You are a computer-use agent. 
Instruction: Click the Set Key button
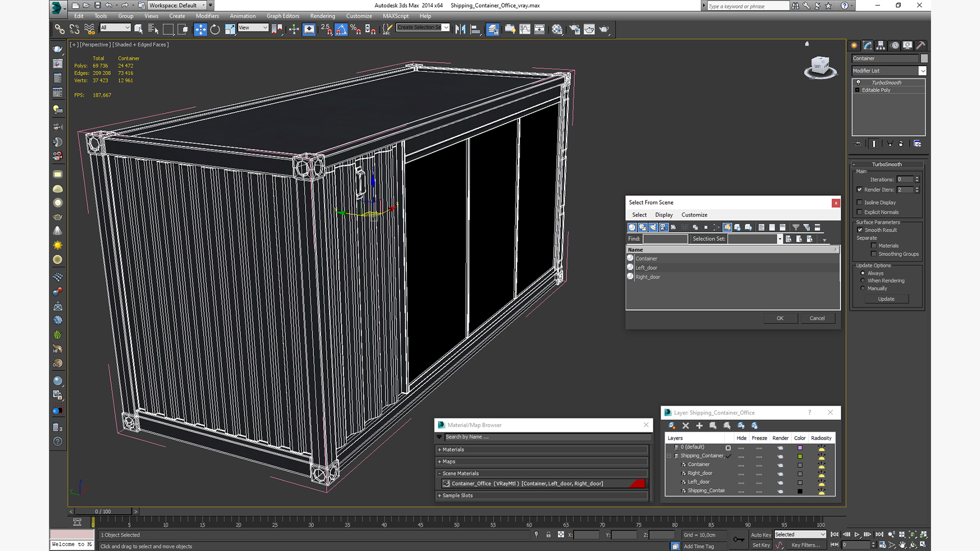point(761,545)
